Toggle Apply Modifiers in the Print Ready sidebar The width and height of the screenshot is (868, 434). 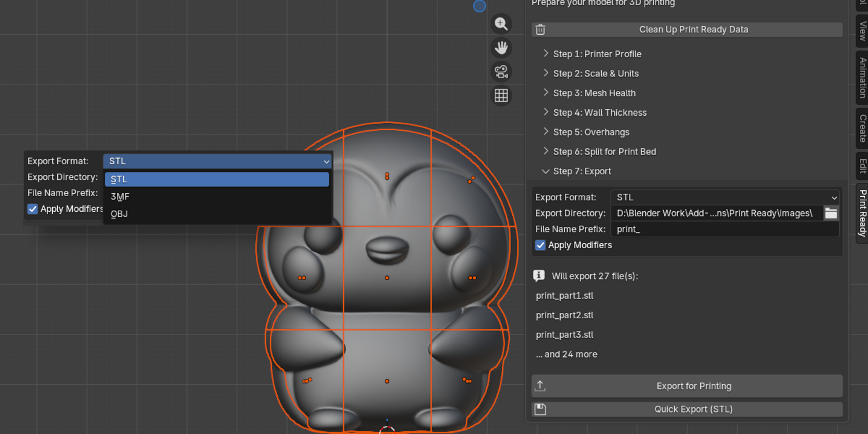540,245
